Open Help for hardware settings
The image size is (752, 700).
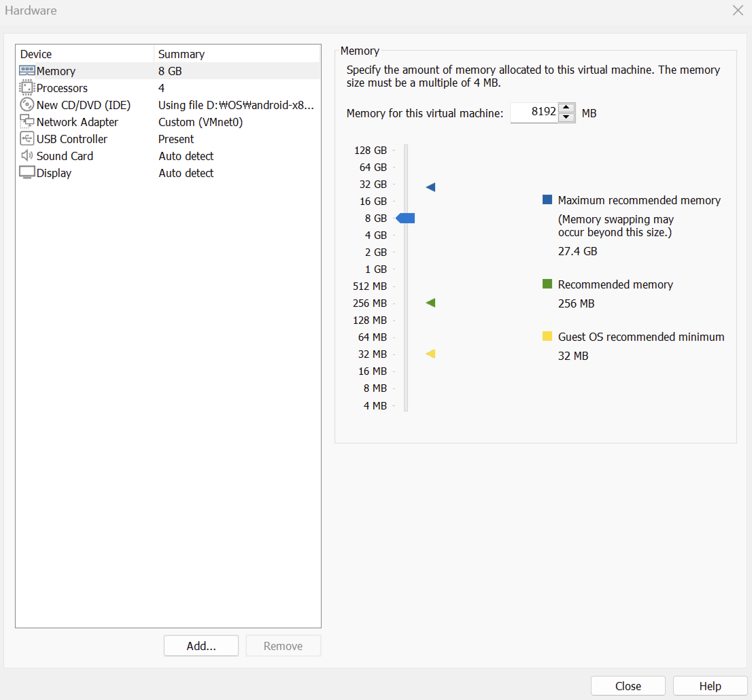pos(710,686)
